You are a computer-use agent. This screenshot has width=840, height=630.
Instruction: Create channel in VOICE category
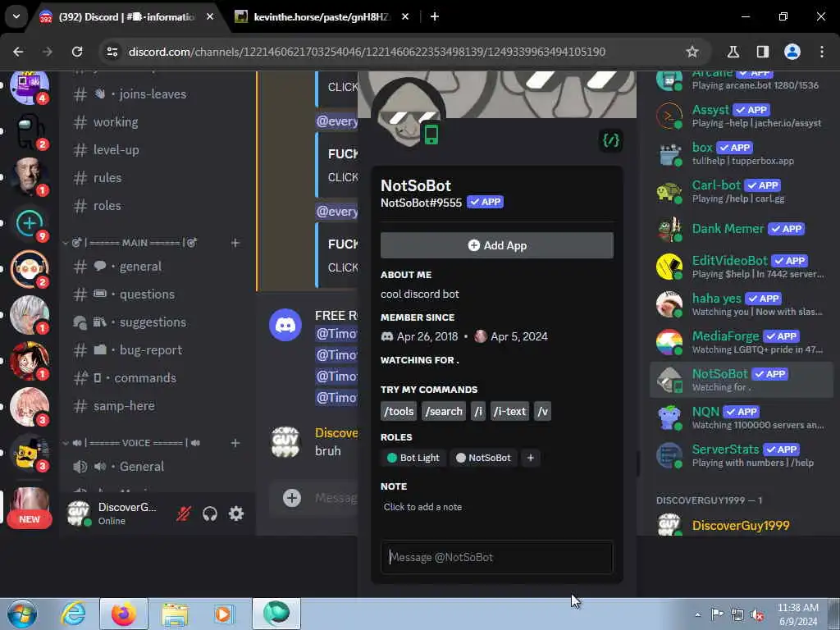[x=235, y=443]
